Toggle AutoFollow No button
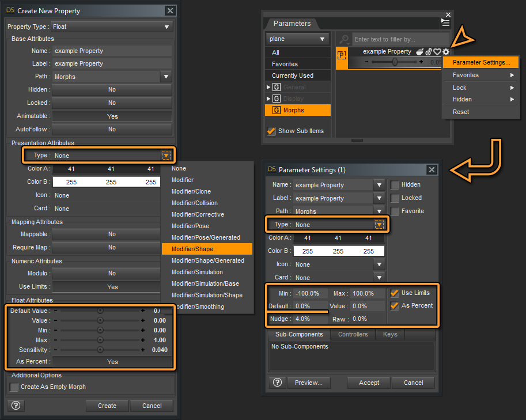 112,130
